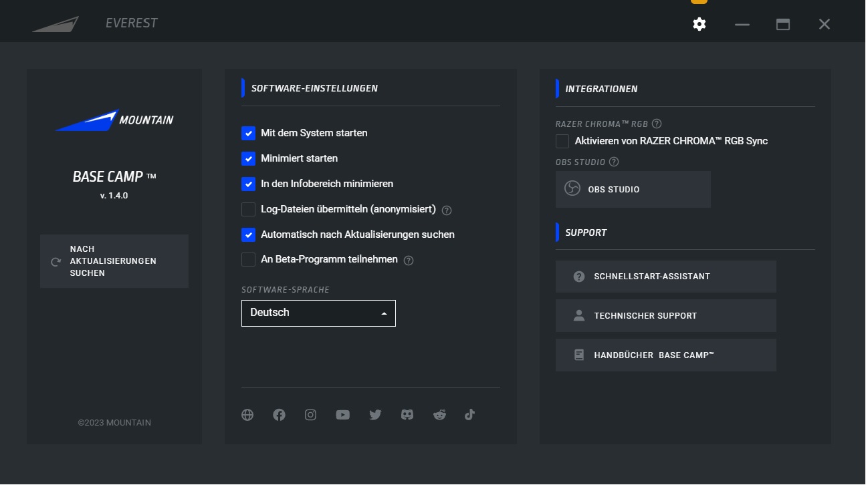Open the Software-Sprache Deutsch dropdown
The height and width of the screenshot is (485, 868).
click(318, 313)
